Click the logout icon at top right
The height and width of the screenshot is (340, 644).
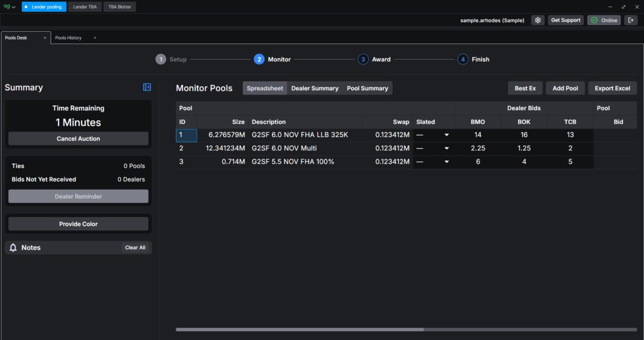click(x=631, y=20)
